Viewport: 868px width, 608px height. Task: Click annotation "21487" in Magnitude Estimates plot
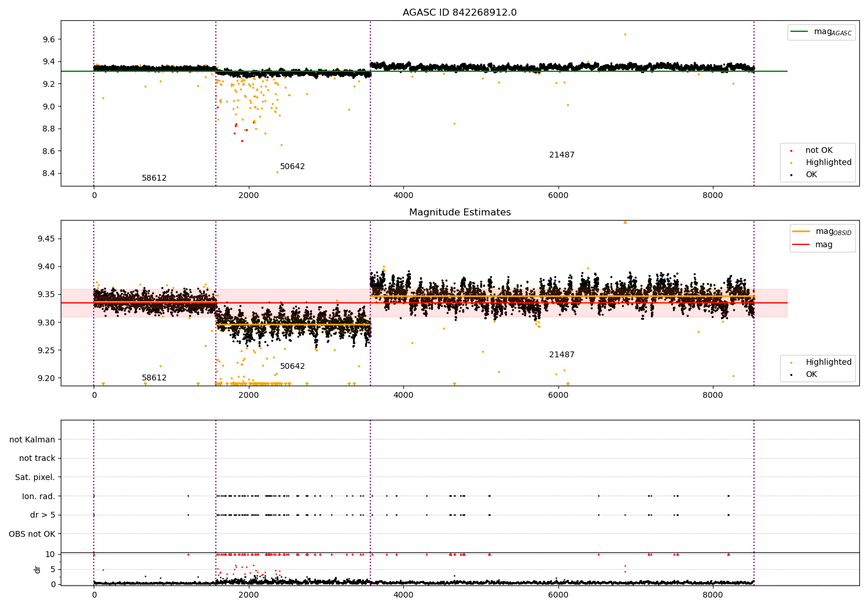[x=562, y=355]
